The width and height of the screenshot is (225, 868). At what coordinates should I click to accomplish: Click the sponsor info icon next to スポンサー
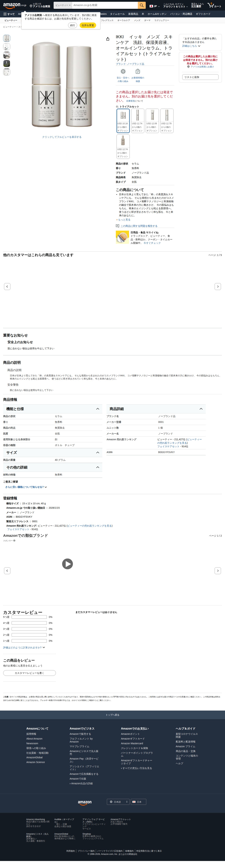point(14,540)
